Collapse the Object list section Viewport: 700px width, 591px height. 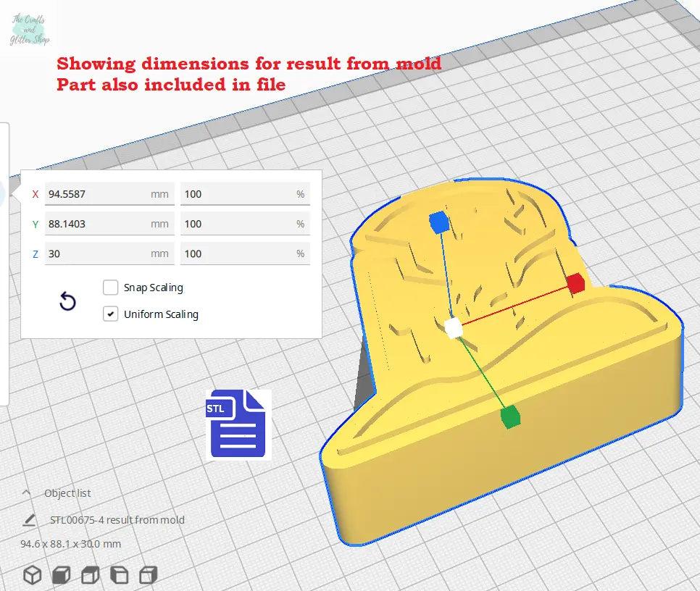point(27,493)
